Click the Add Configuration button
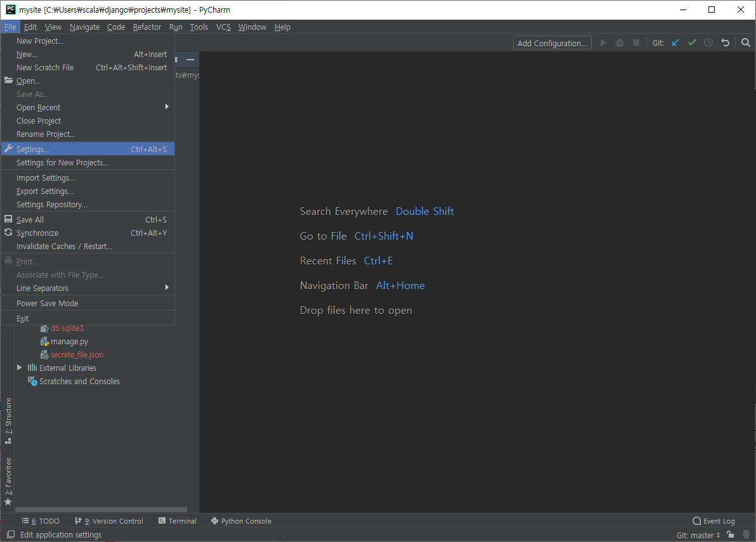 pyautogui.click(x=552, y=43)
